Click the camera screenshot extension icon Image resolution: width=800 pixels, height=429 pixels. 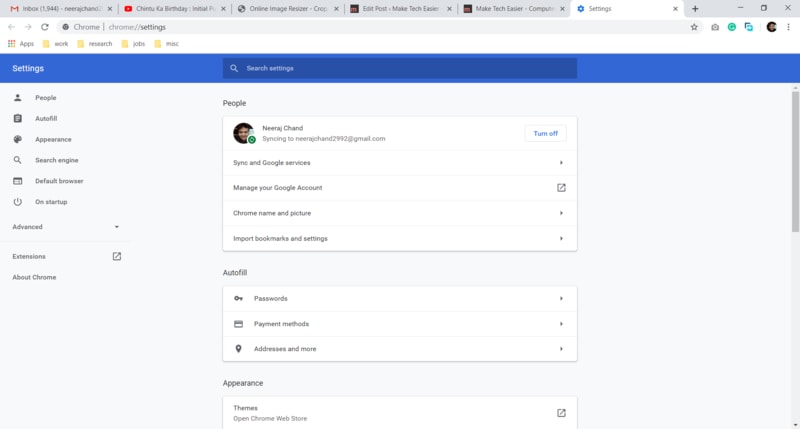click(x=715, y=27)
